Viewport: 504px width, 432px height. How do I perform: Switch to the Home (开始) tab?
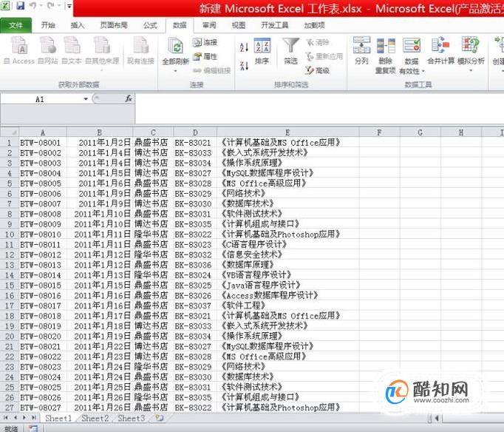[48, 25]
